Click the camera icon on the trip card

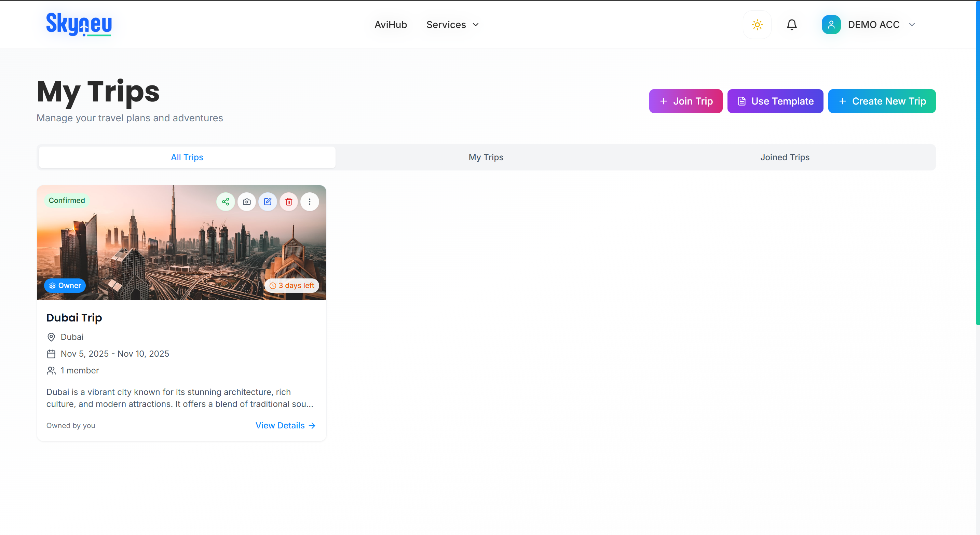pos(246,202)
